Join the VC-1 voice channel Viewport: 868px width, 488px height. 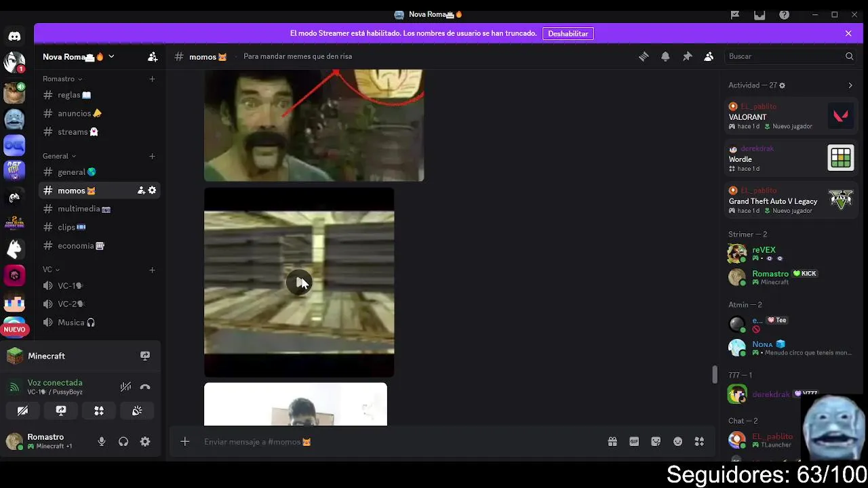(x=99, y=286)
